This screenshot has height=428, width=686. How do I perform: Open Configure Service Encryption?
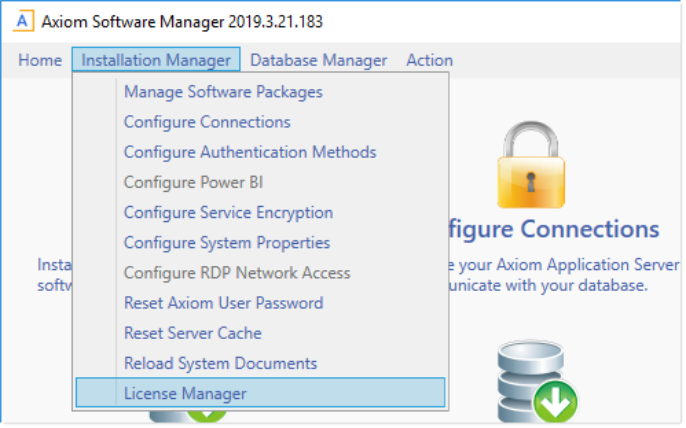[x=228, y=213]
